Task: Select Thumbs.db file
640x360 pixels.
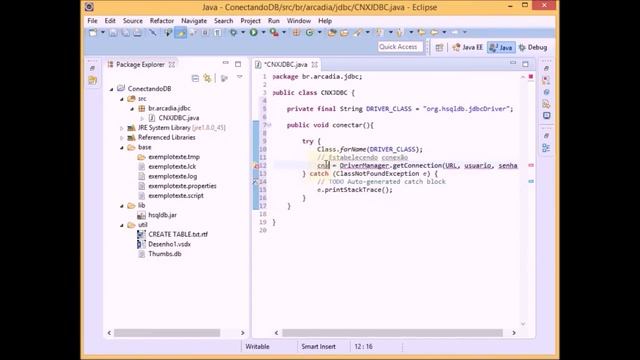Action: [165, 254]
